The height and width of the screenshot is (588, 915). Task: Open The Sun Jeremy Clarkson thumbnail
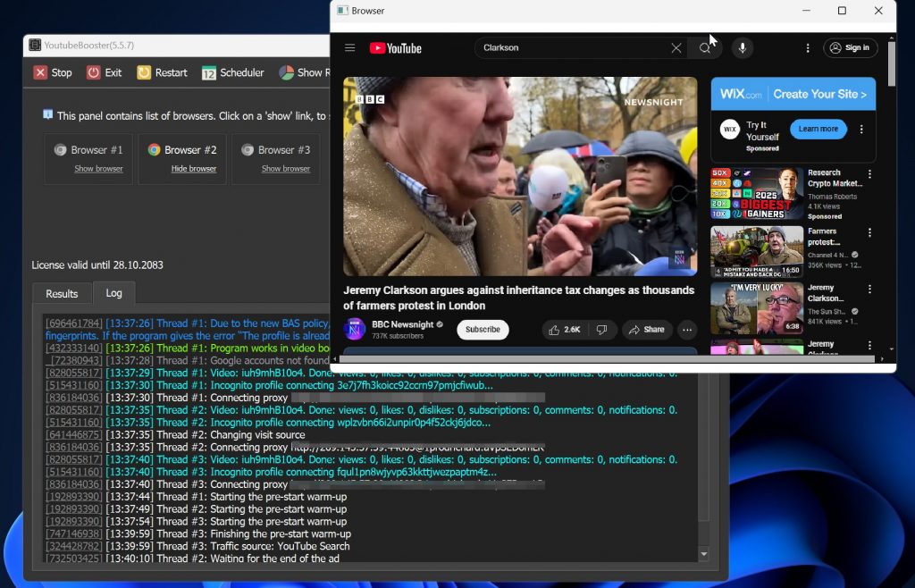757,308
